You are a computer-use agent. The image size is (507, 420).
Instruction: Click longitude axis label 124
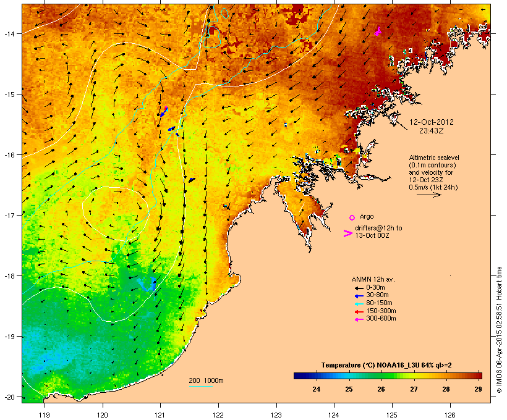coord(334,415)
